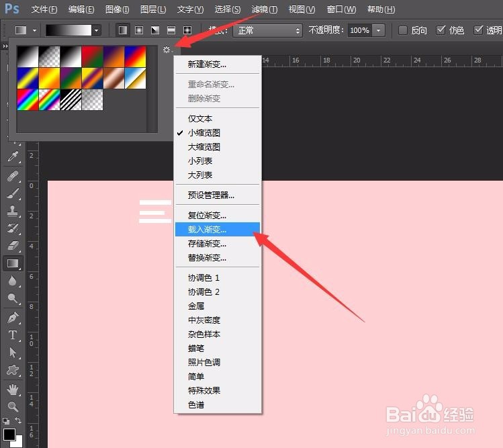Choose Linear Gradient style button

(x=123, y=30)
